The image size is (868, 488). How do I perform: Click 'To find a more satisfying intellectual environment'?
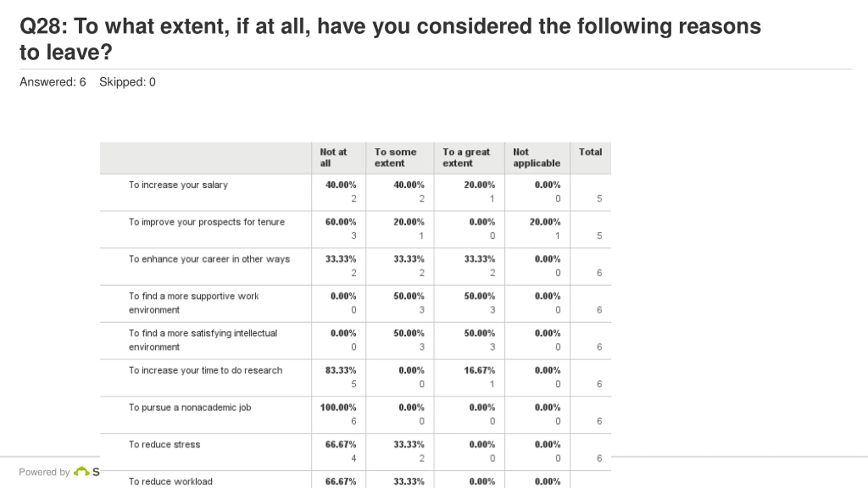click(203, 340)
